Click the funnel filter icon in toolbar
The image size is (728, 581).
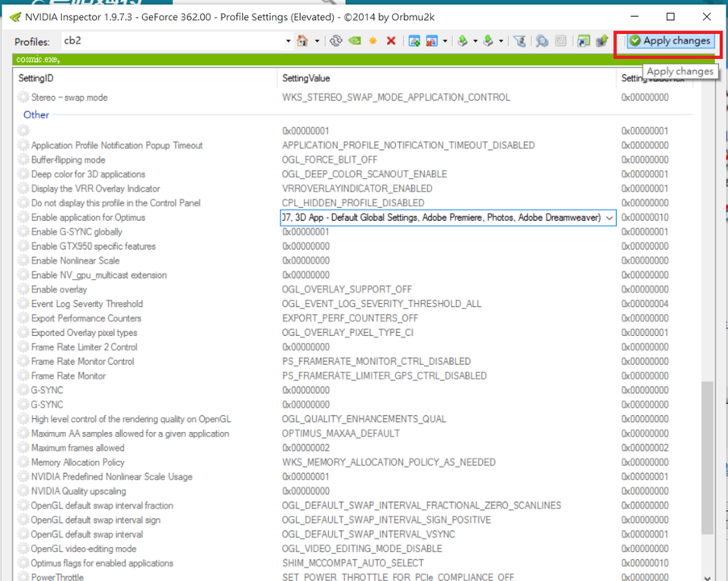click(x=519, y=41)
